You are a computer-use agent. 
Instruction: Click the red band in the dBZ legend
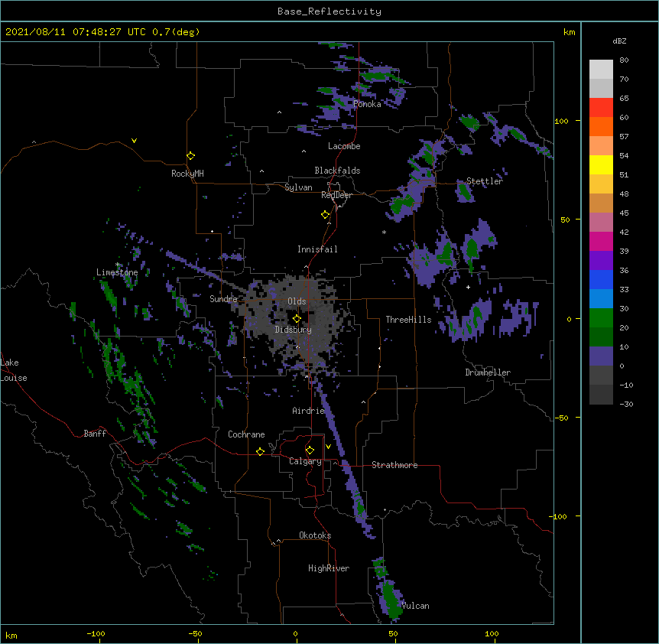point(601,108)
